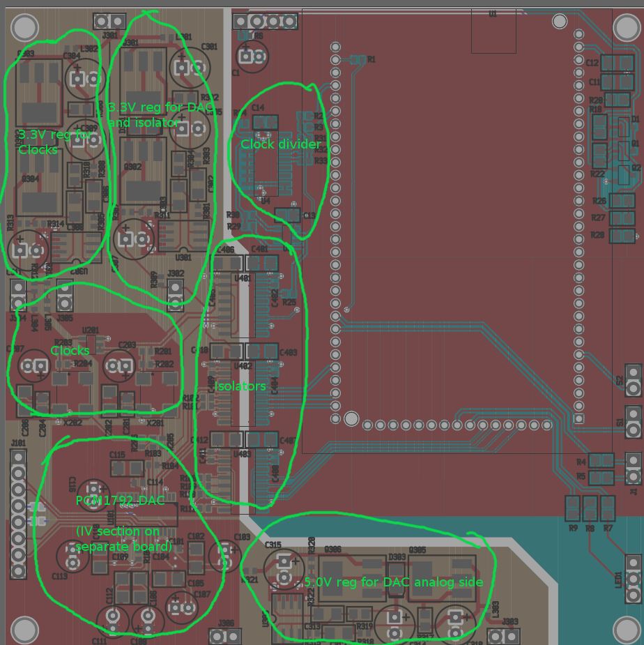The height and width of the screenshot is (645, 644).
Task: Click the R27 resistor footprint
Action: tap(622, 218)
